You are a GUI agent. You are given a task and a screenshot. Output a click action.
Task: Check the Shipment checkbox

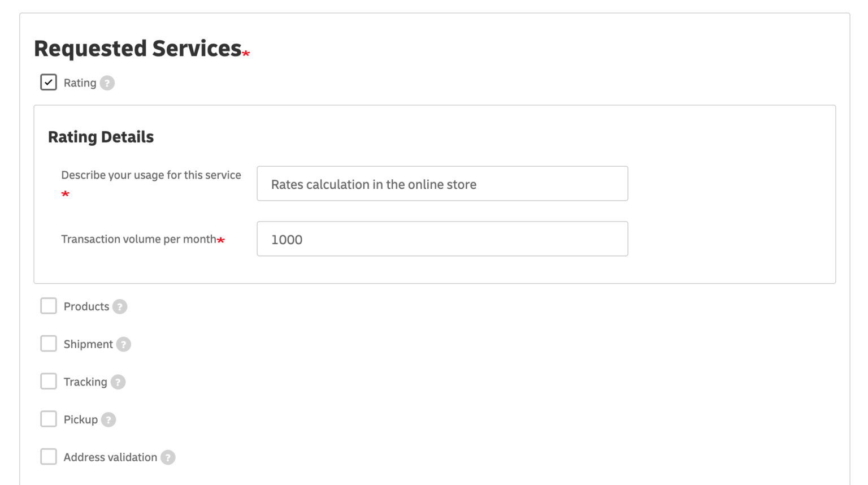click(x=49, y=343)
